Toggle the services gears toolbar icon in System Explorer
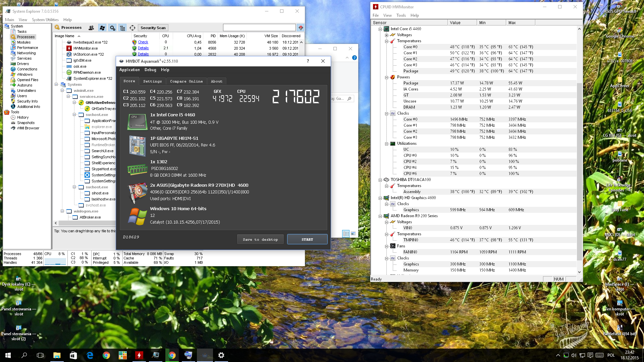Viewport: 644px width, 362px height. point(113,28)
